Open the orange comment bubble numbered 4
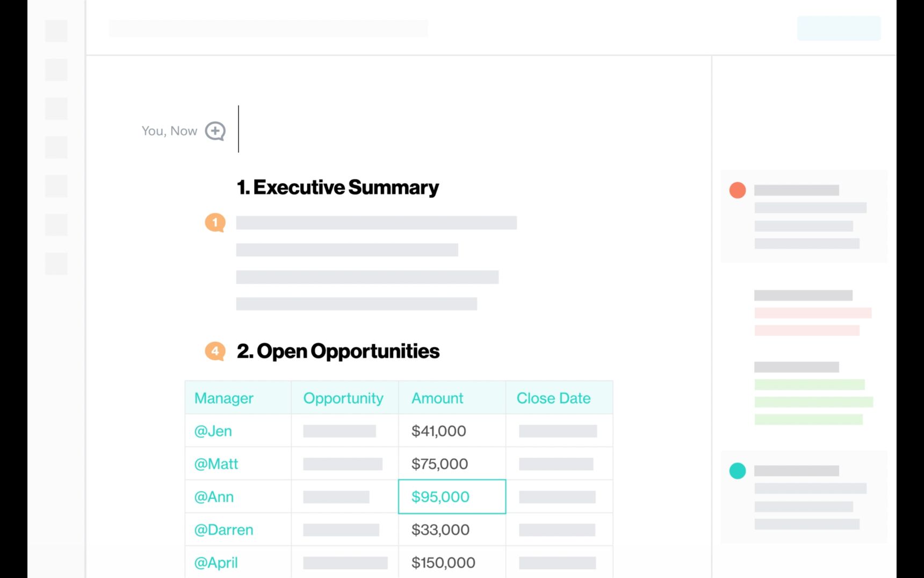This screenshot has height=578, width=924. click(x=215, y=351)
